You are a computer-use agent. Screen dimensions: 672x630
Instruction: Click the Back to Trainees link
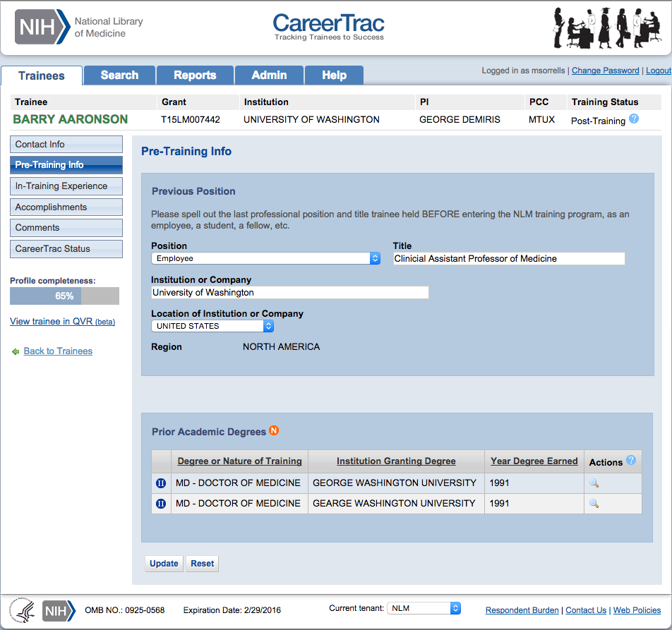(x=58, y=351)
